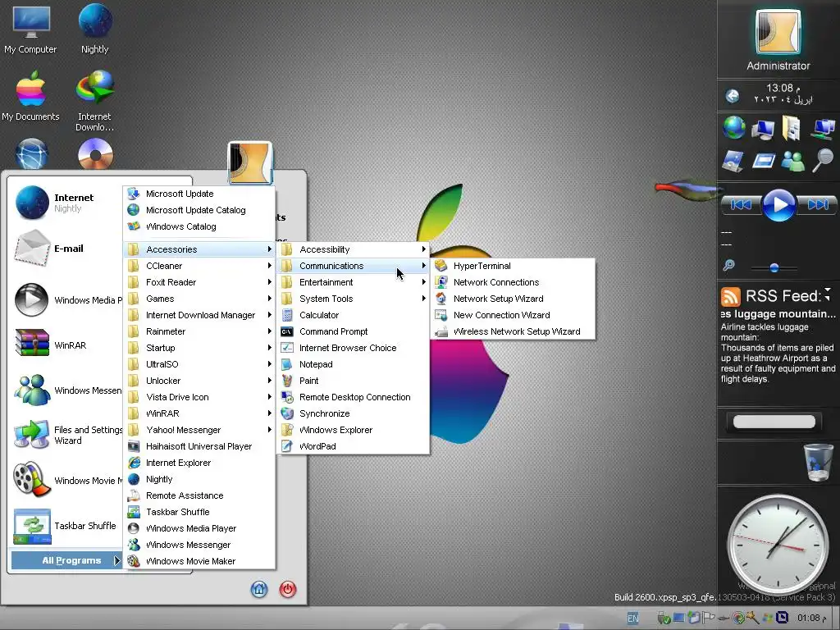Click the All Programs button

tap(67, 560)
